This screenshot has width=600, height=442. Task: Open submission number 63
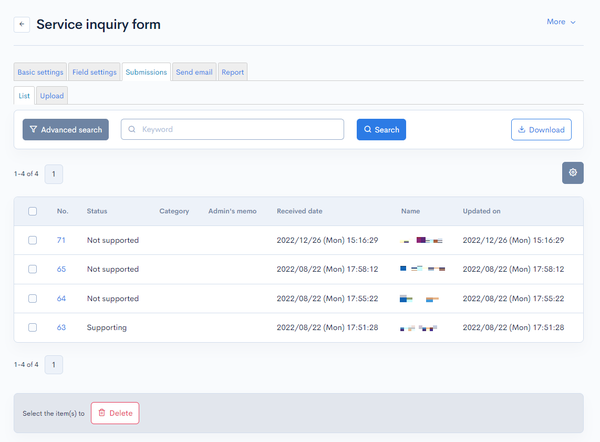coord(61,328)
